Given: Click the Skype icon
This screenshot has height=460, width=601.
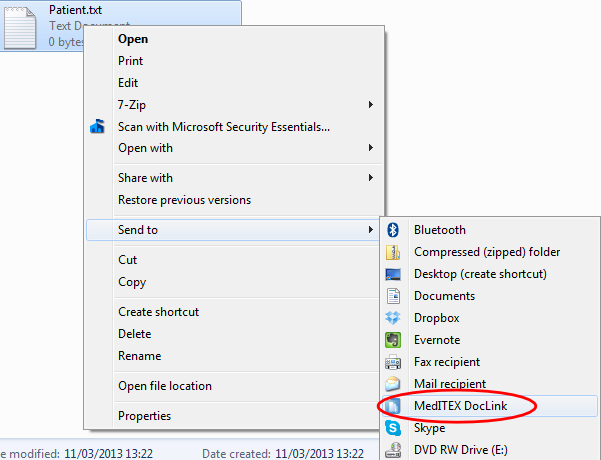Looking at the screenshot, I should pyautogui.click(x=393, y=428).
